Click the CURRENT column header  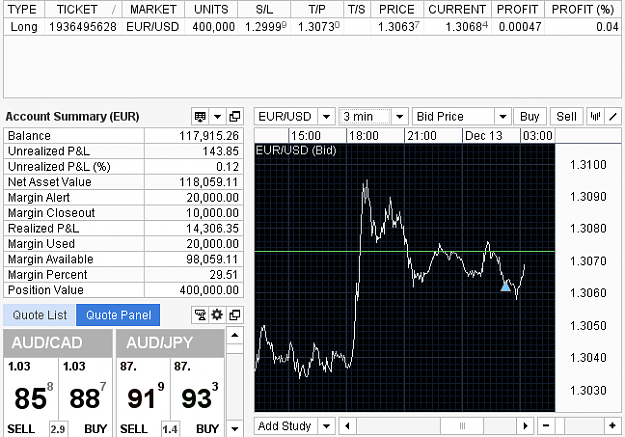click(457, 9)
